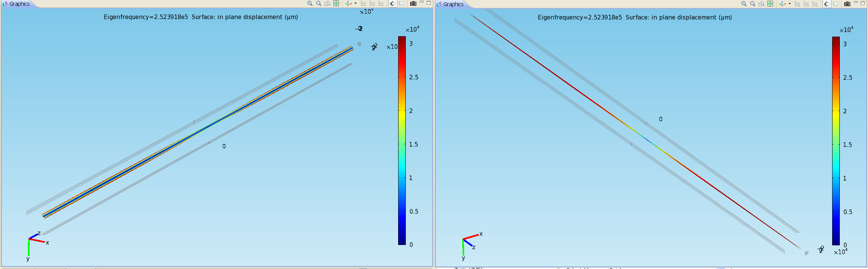
Task: Switch the left plot to XY view
Action: click(363, 3)
